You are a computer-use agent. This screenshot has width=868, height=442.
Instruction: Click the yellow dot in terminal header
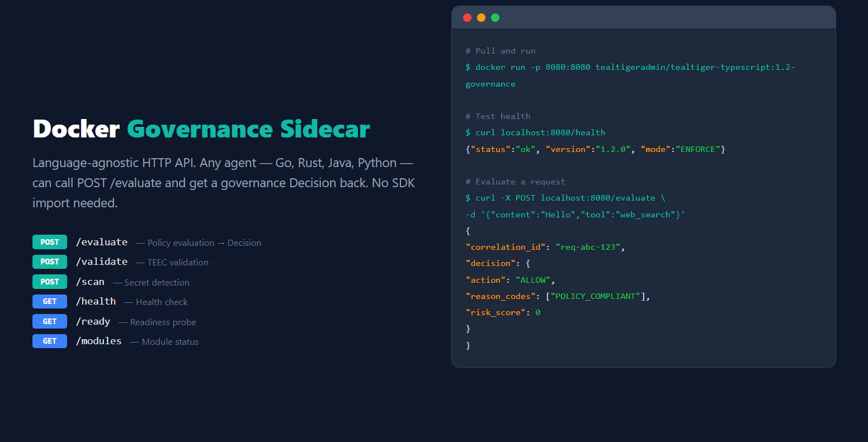pos(481,18)
